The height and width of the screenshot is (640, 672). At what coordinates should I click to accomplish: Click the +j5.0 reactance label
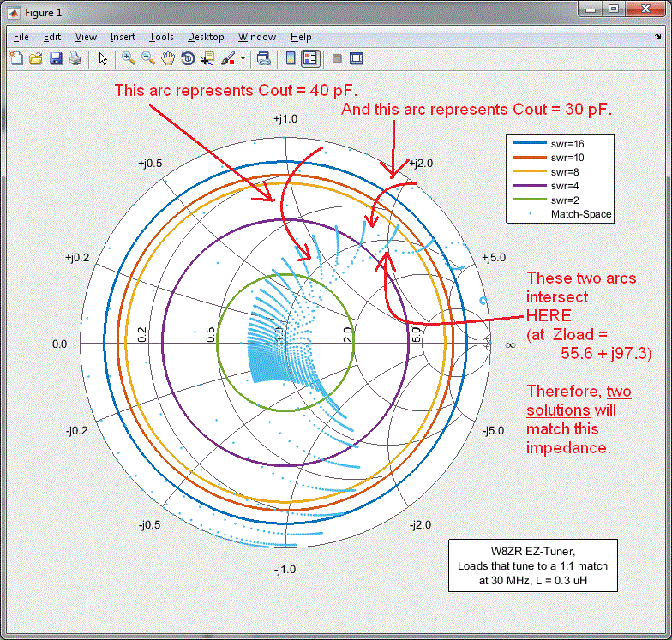(x=494, y=257)
